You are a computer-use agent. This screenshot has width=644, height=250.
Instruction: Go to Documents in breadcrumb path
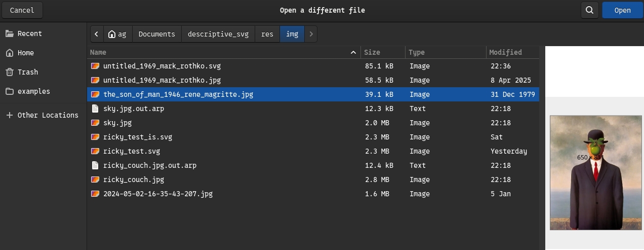click(157, 34)
